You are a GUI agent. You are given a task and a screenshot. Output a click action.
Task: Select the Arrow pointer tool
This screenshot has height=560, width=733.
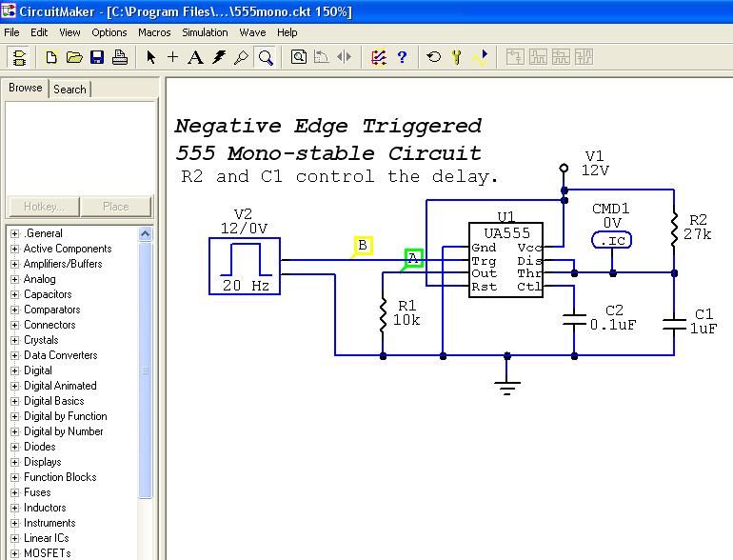[150, 57]
